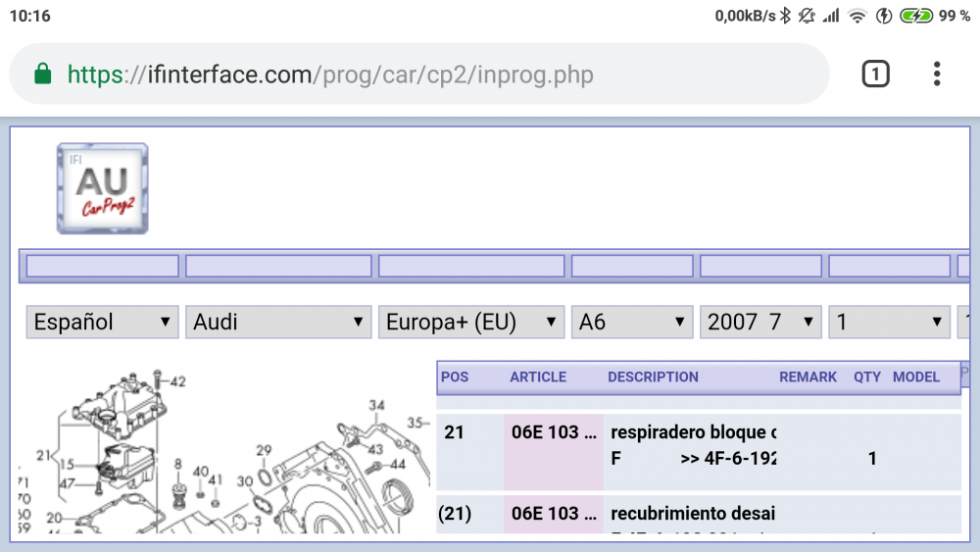This screenshot has width=980, height=552.
Task: Click part number 44 in the diagram
Action: (x=398, y=464)
